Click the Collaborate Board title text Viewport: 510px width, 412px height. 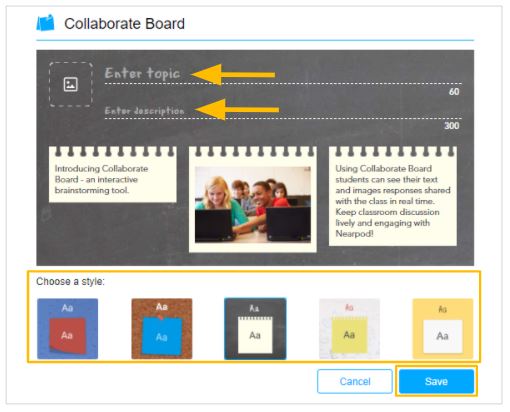click(124, 24)
